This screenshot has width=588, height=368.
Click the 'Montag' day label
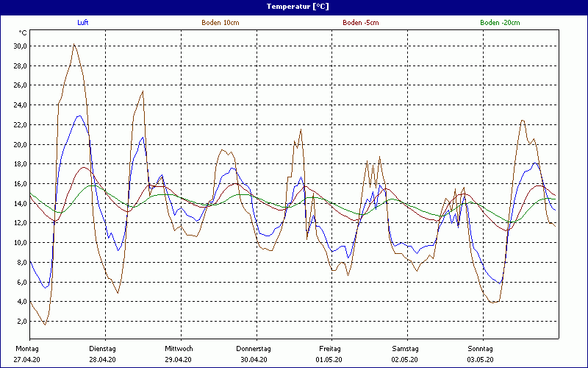pyautogui.click(x=27, y=349)
